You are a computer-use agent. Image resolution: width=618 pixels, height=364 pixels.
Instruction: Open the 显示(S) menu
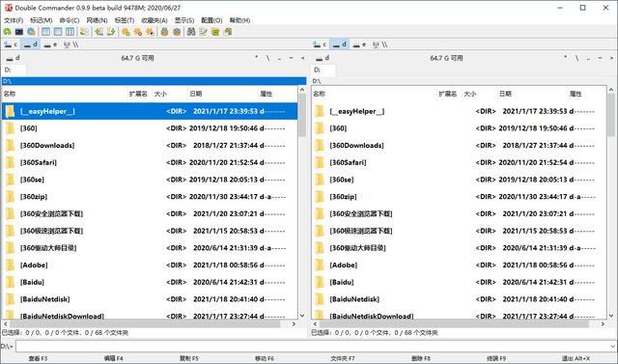pyautogui.click(x=184, y=20)
